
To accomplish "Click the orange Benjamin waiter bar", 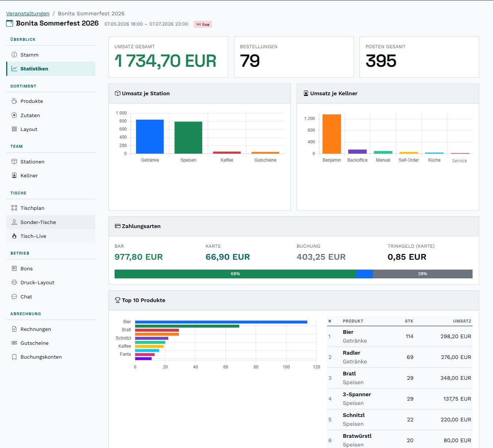I will (332, 134).
